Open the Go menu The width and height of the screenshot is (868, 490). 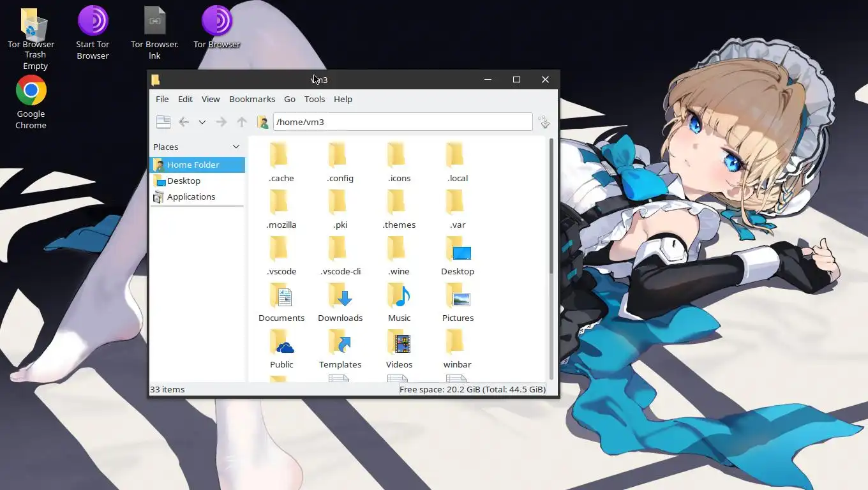tap(290, 99)
